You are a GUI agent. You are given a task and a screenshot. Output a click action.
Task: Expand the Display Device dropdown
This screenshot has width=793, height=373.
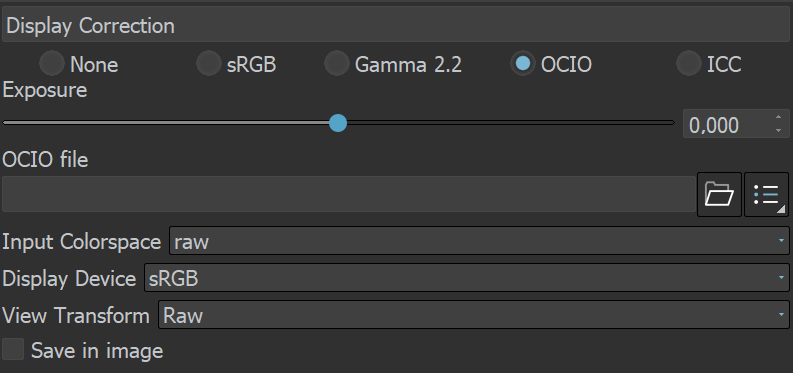(x=467, y=277)
